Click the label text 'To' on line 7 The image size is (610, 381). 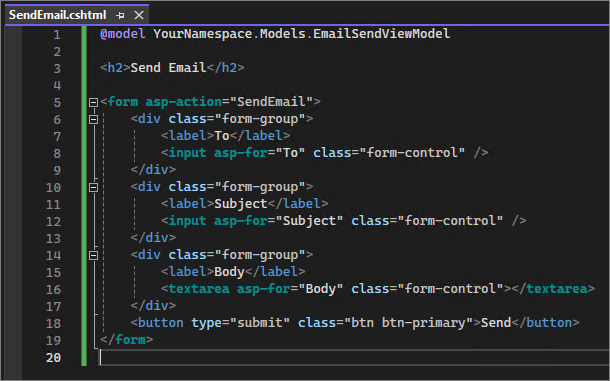click(222, 136)
